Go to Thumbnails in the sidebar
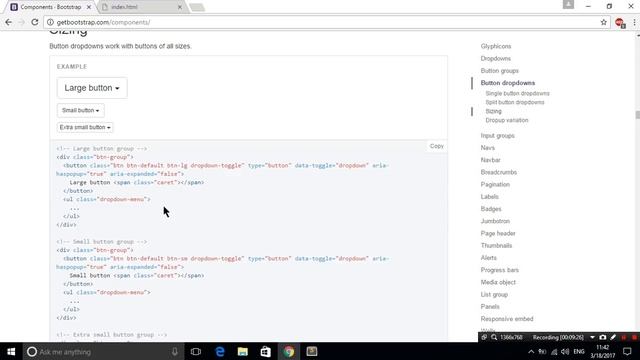 click(x=496, y=246)
